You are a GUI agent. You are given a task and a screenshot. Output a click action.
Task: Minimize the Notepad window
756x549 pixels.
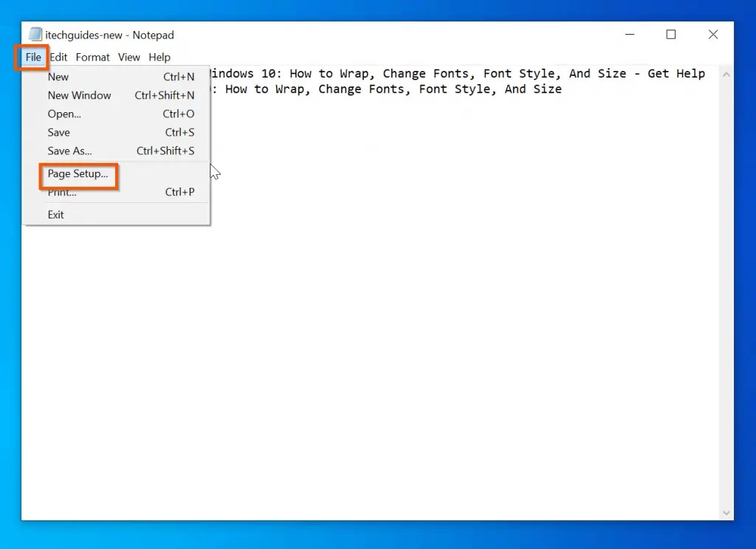tap(630, 35)
